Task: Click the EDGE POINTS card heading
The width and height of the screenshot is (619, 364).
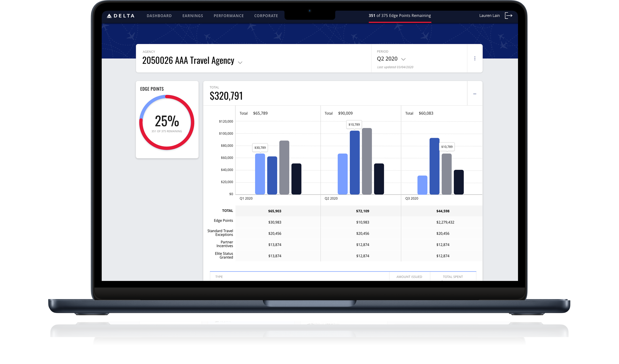Action: click(x=152, y=89)
